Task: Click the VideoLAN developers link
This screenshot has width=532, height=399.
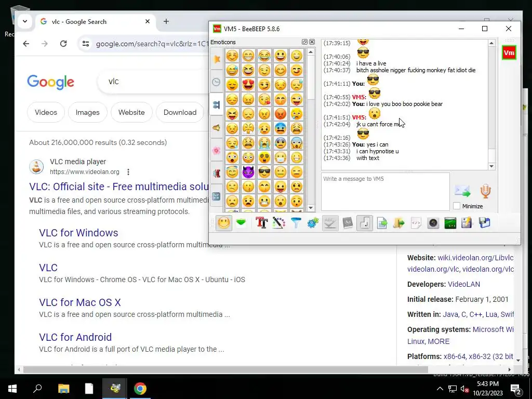Action: click(464, 284)
